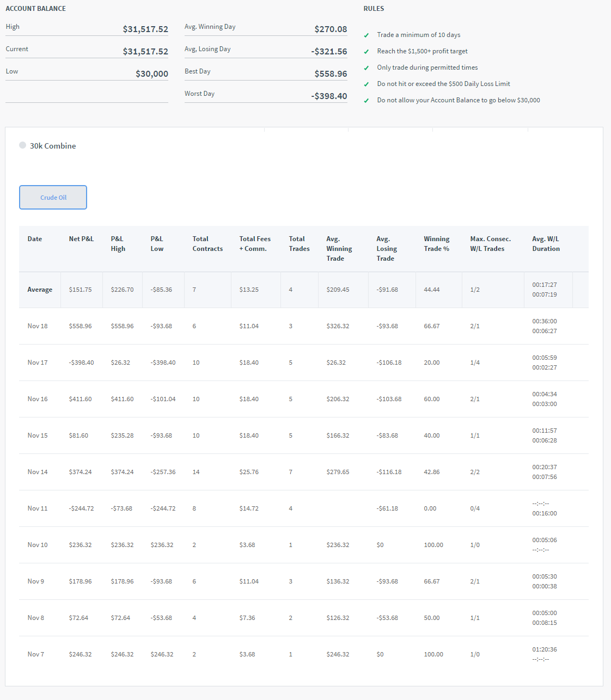Click the checkmark beside permitted times rule
The image size is (611, 700).
366,68
